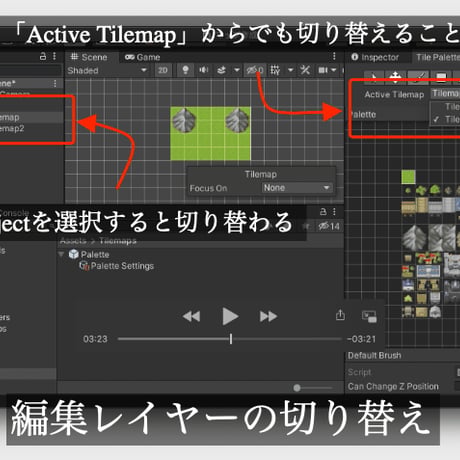Open the scene row options menu in Hierarchy

tap(55, 83)
